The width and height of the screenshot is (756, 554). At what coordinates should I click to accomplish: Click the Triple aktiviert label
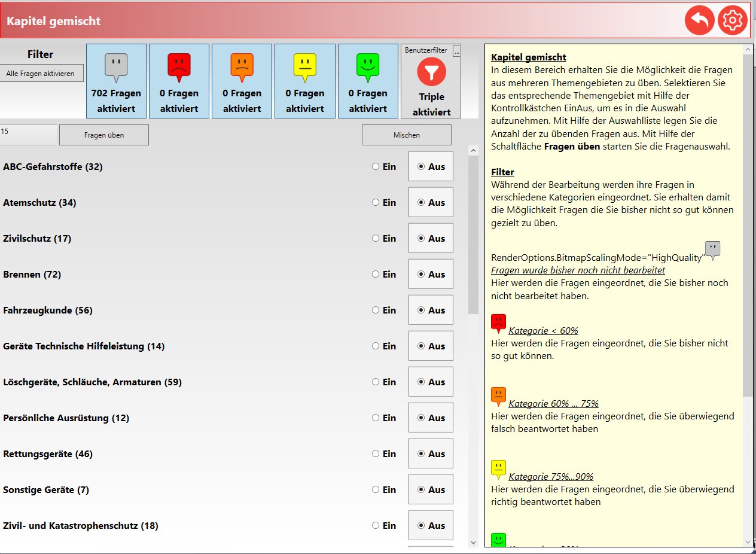tap(431, 105)
